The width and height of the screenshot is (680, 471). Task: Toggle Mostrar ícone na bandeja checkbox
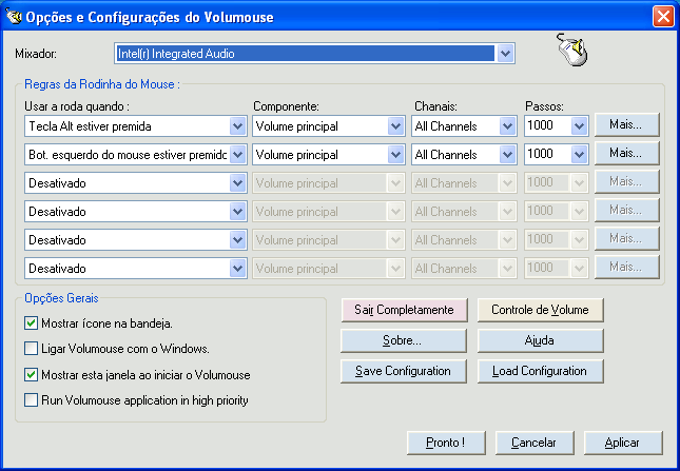[x=31, y=324]
